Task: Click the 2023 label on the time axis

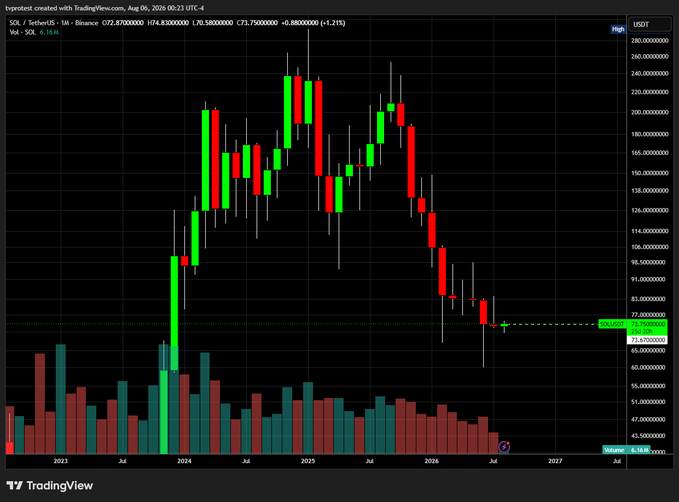Action: point(61,461)
